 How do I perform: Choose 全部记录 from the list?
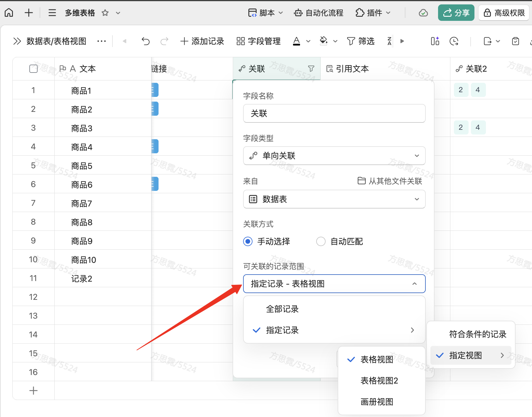point(282,309)
